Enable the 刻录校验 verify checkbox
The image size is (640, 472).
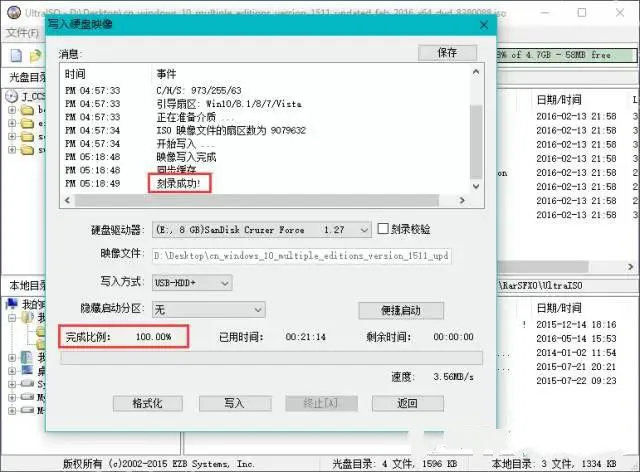pyautogui.click(x=383, y=228)
